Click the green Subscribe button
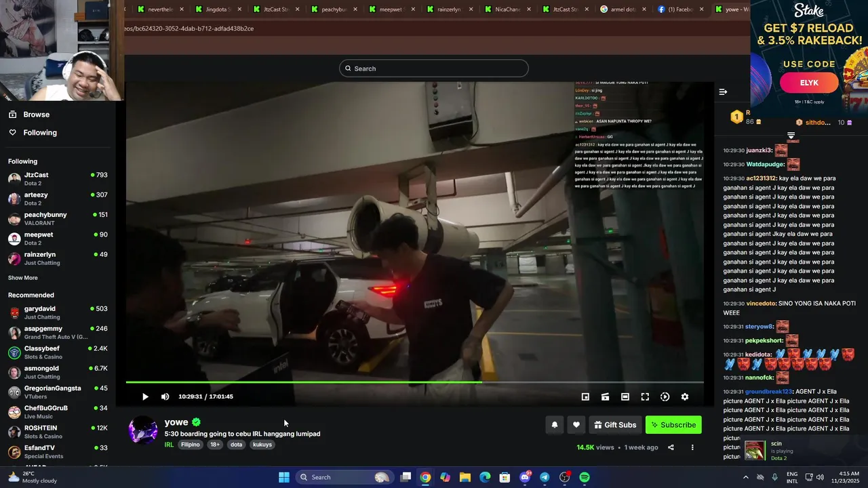Viewport: 868px width, 488px height. tap(673, 425)
